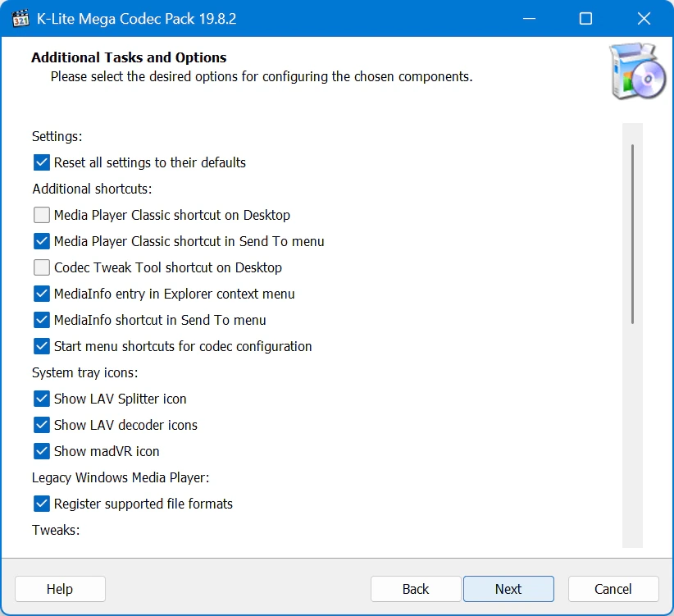
Task: Click the installer box and disc image
Action: coord(637,71)
